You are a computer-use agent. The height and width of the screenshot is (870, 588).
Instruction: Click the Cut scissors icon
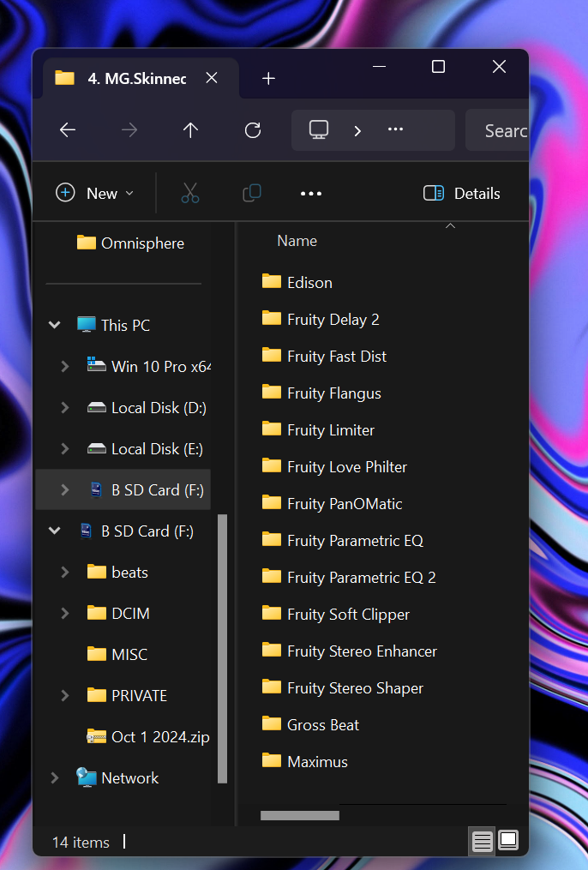(x=190, y=194)
